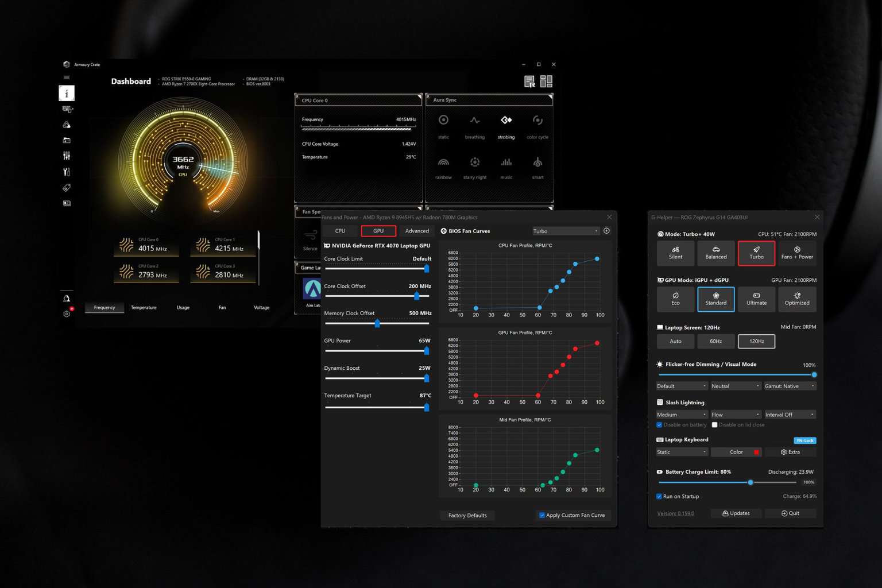Open the Default visual mode dropdown
882x588 pixels.
coord(682,386)
